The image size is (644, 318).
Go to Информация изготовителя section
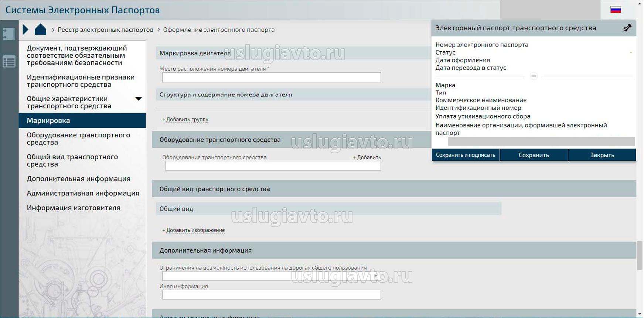point(74,208)
